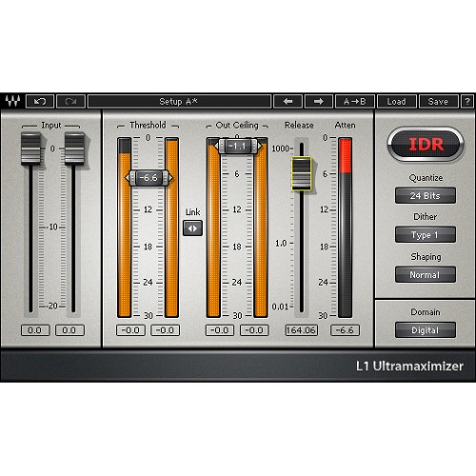Click the Out Ceiling label
The image size is (476, 476).
click(237, 126)
